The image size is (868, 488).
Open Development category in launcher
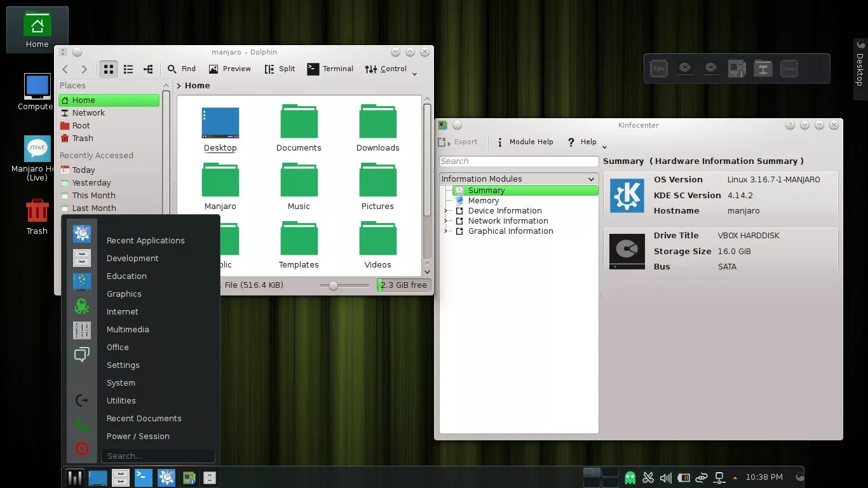tap(133, 259)
